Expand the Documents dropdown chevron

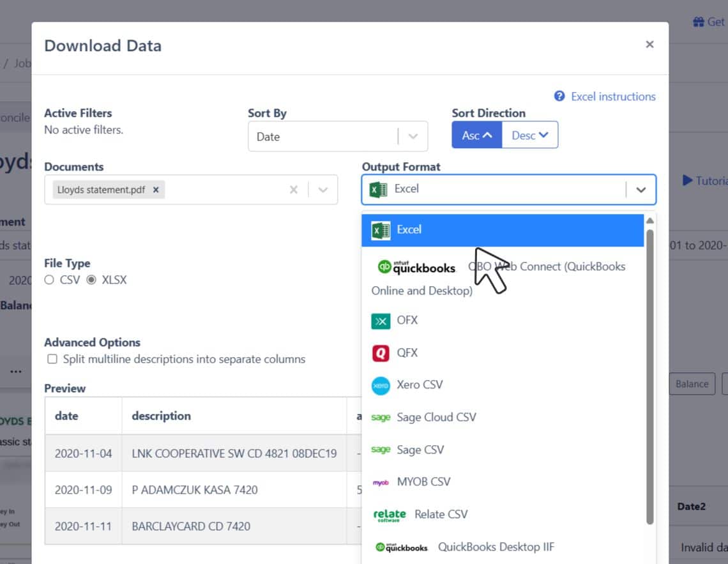(323, 190)
